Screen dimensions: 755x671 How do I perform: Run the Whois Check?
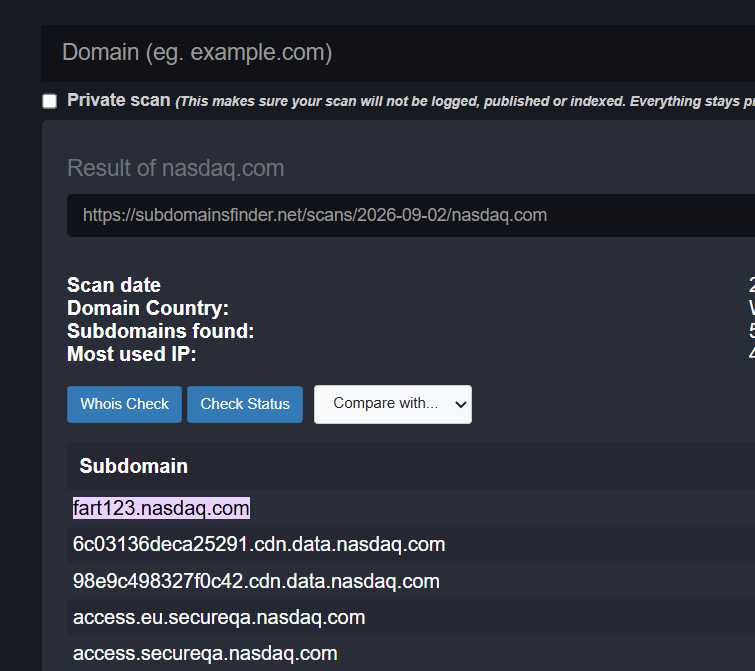tap(124, 404)
